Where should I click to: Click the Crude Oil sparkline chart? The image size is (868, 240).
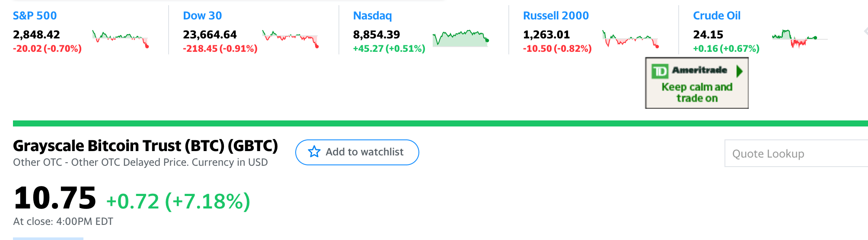pos(799,38)
